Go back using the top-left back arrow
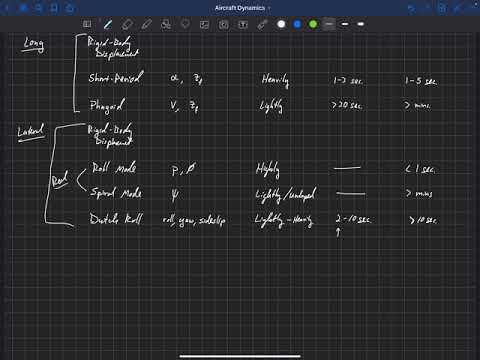 click(x=7, y=8)
